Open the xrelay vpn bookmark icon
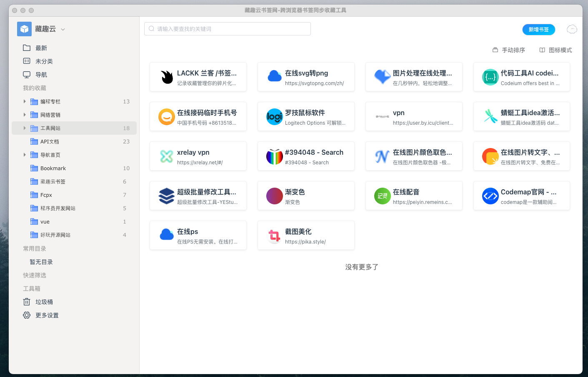588x377 pixels. pos(167,156)
